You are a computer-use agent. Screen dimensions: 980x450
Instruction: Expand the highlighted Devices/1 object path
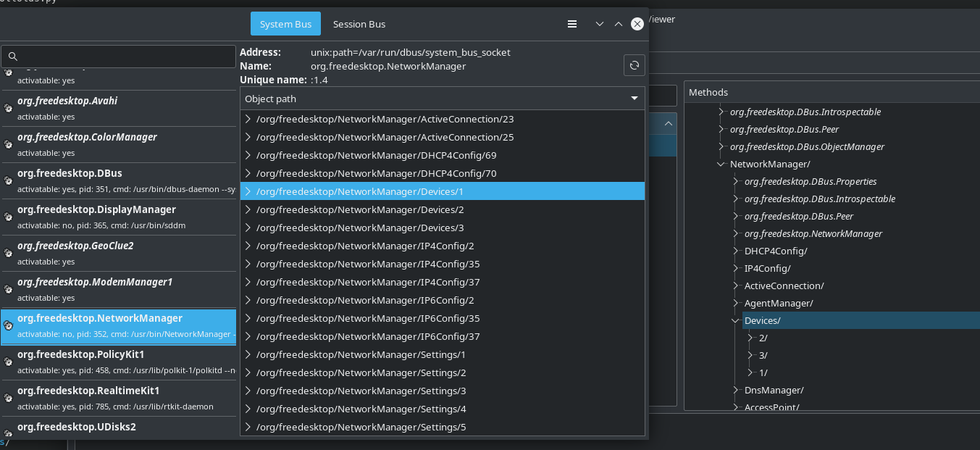click(x=248, y=191)
